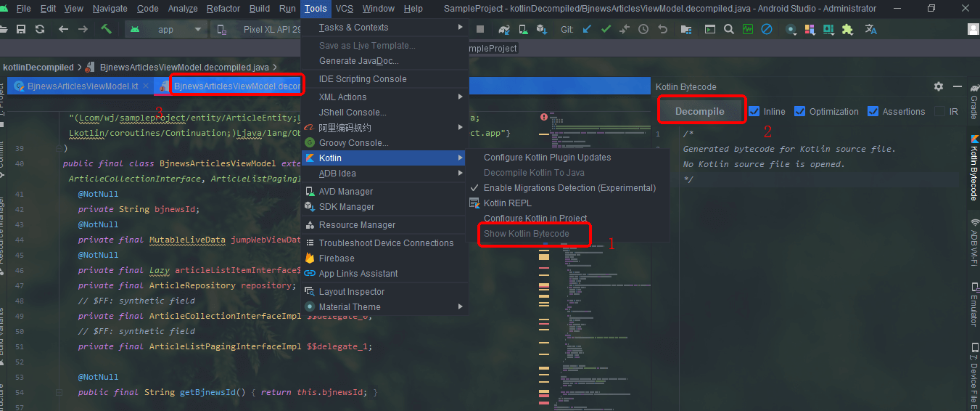This screenshot has height=411, width=980.
Task: Open the ADB Wi-Fi side panel
Action: click(973, 244)
